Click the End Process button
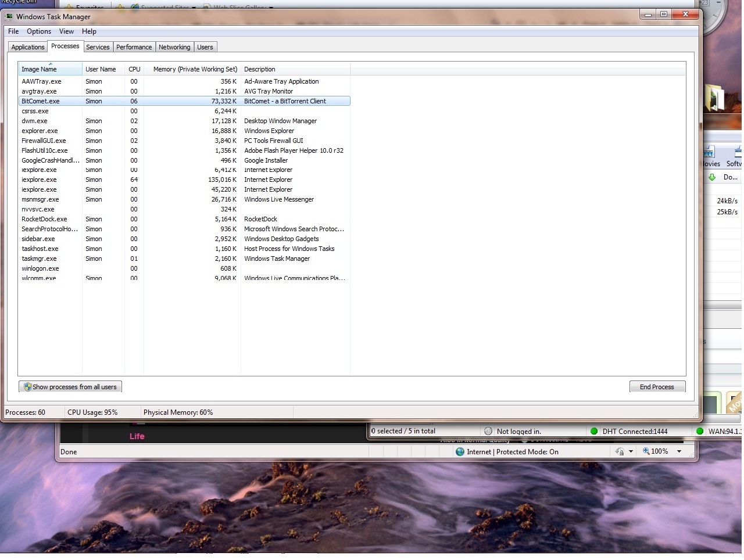The width and height of the screenshot is (744, 560). tap(657, 387)
